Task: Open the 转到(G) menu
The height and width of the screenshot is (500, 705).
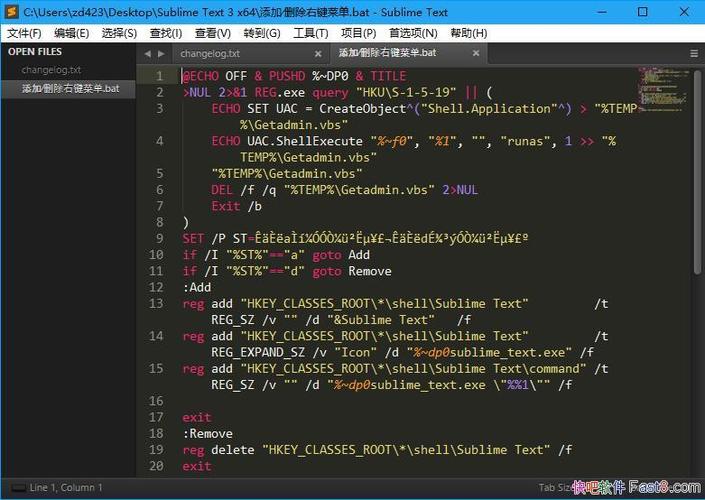Action: click(262, 33)
